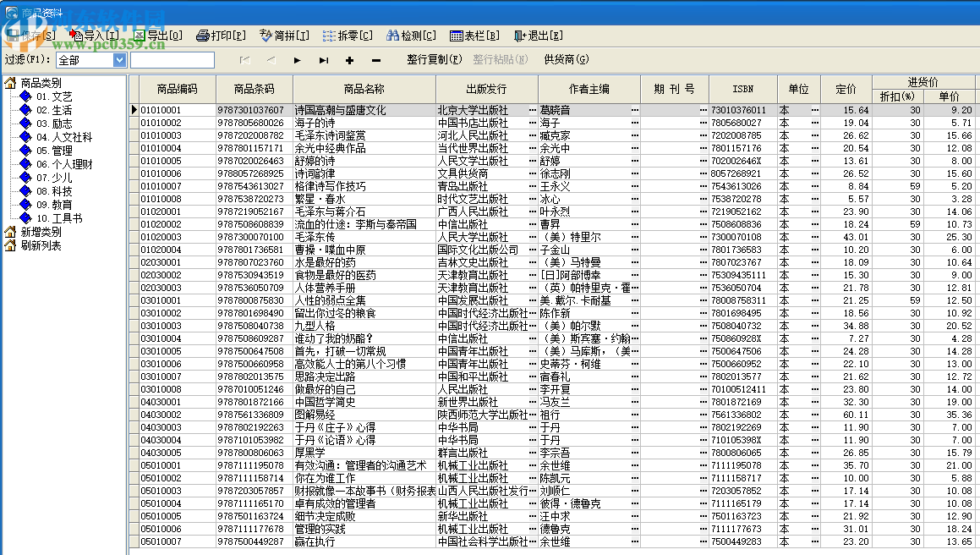
Task: Open the 过滤 filter dropdown arrow
Action: coord(119,60)
